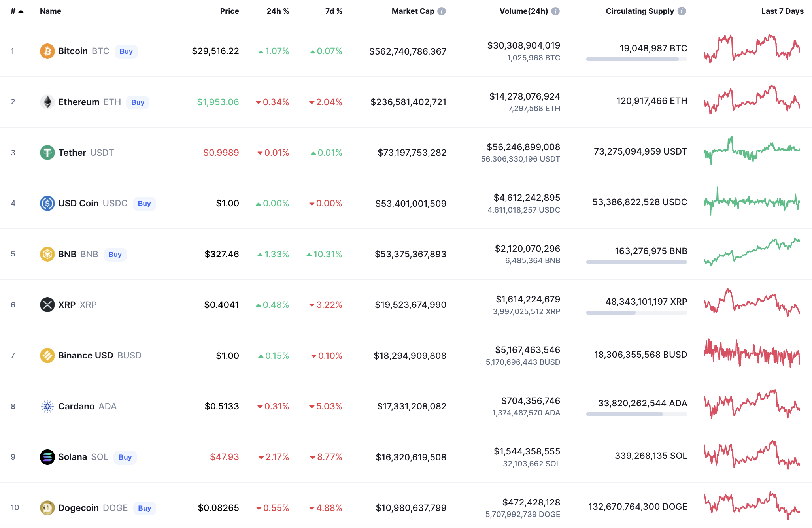812x528 pixels.
Task: Sort table by 24h % header
Action: coord(278,11)
